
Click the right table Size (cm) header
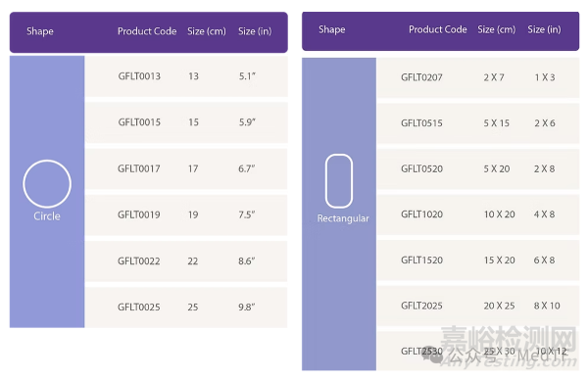tap(497, 29)
